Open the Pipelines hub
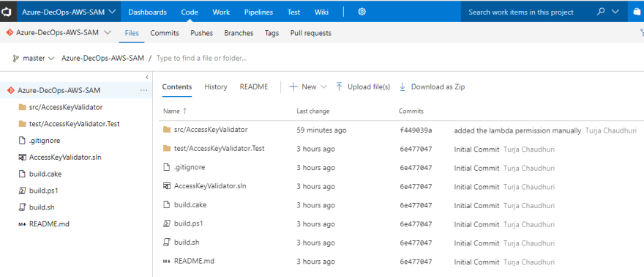644x277 pixels. (258, 12)
